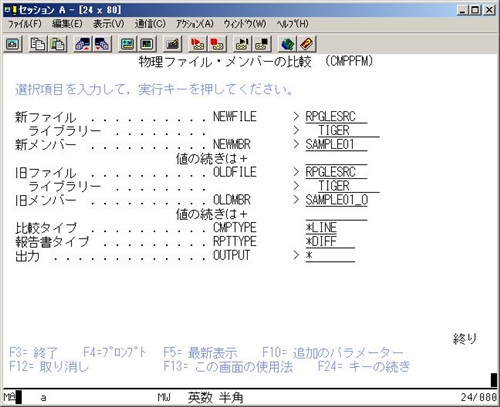Click the color mapping toolbar icon
The width and height of the screenshot is (500, 407).
pyautogui.click(x=147, y=44)
